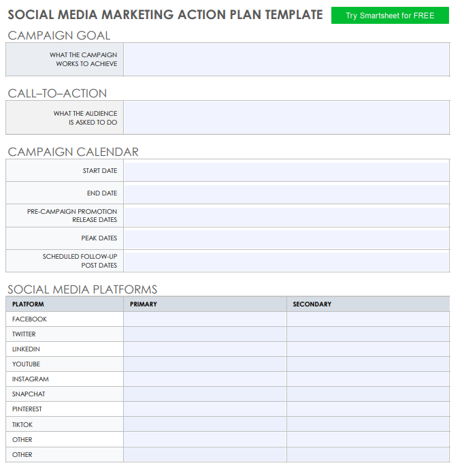The image size is (464, 476).
Task: Click the Primary cell for Pinterest
Action: click(x=205, y=409)
